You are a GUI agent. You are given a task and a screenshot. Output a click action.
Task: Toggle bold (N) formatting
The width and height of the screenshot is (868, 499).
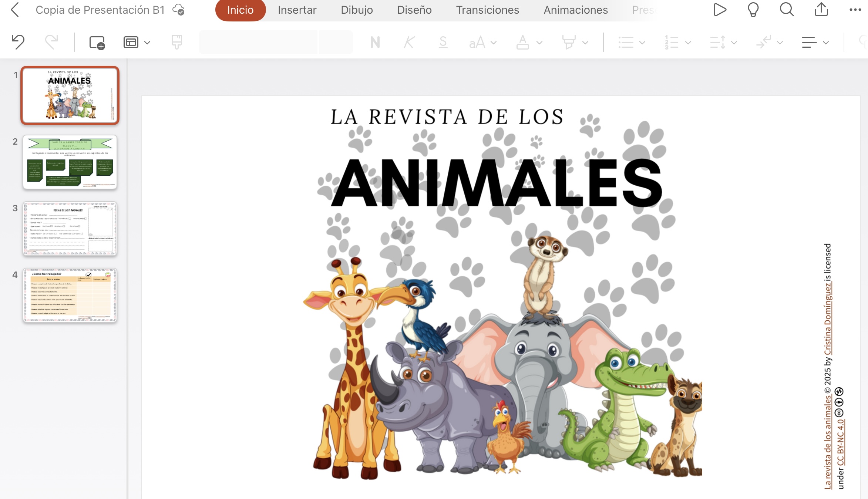tap(375, 43)
